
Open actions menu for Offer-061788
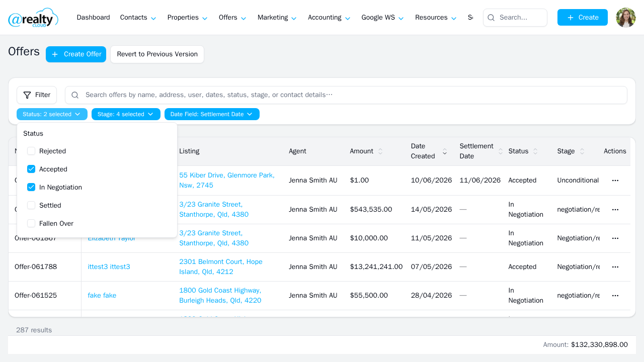point(615,267)
